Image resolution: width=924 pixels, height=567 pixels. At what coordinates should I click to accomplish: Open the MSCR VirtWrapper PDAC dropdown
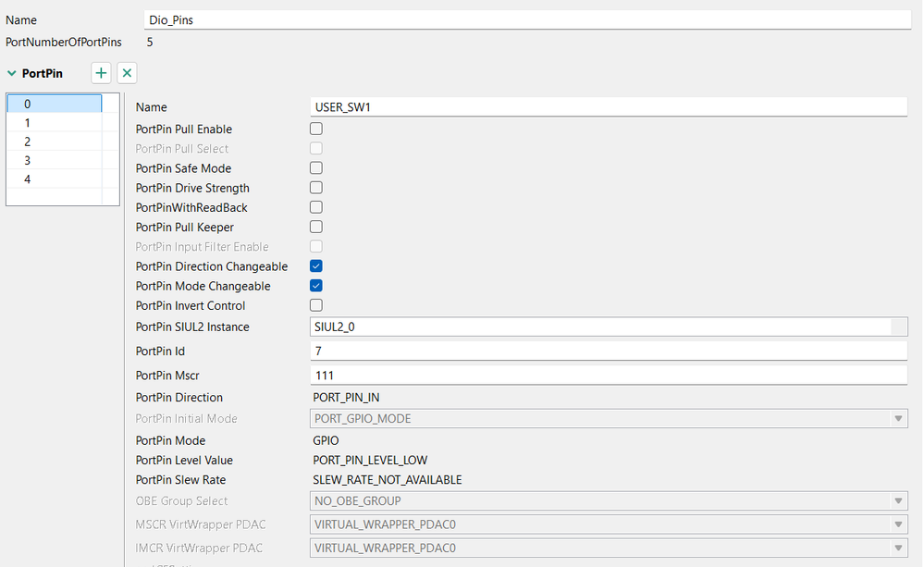(900, 524)
